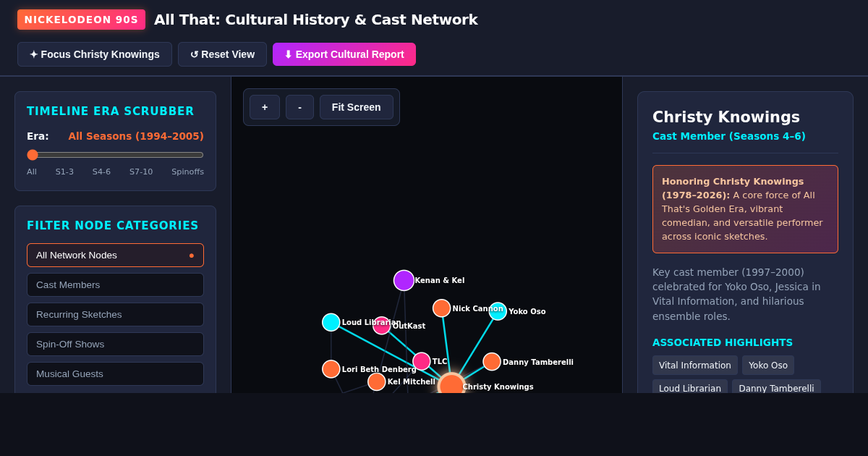Click 'All Seasons (1994–2005)' era value
This screenshot has height=456, width=868.
pos(136,136)
